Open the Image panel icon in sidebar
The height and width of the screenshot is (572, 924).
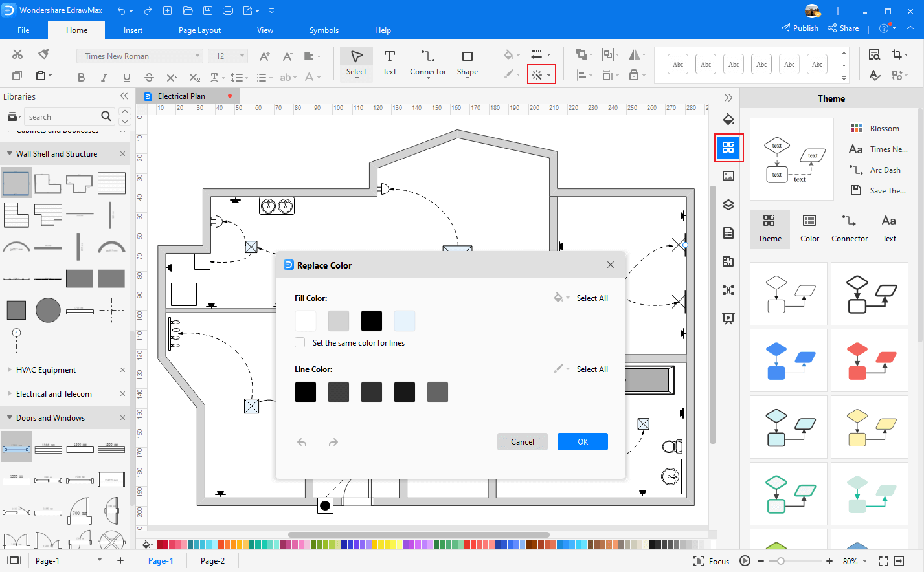(728, 176)
